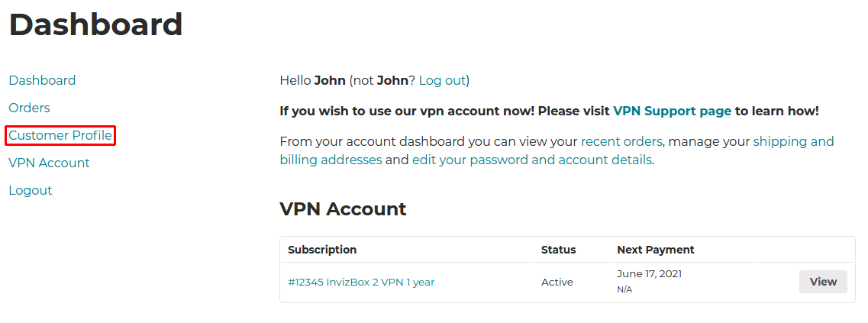Click Logout in the sidebar menu
The height and width of the screenshot is (323, 868).
pos(31,190)
